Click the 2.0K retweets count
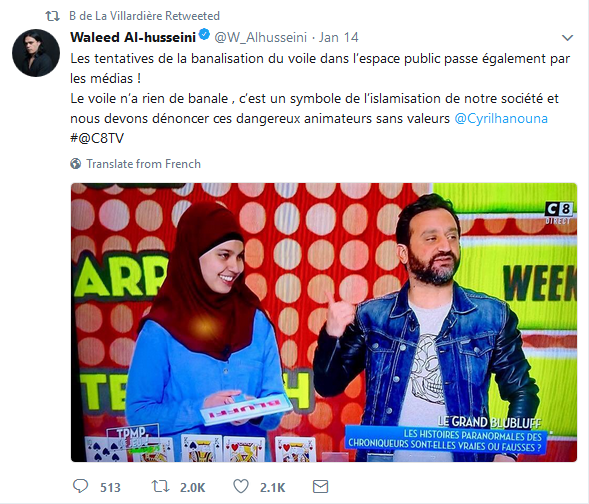The width and height of the screenshot is (589, 504). [x=192, y=487]
